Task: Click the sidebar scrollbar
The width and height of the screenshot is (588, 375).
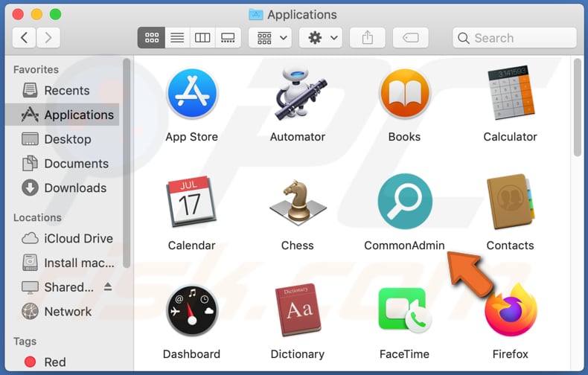Action: [127, 163]
